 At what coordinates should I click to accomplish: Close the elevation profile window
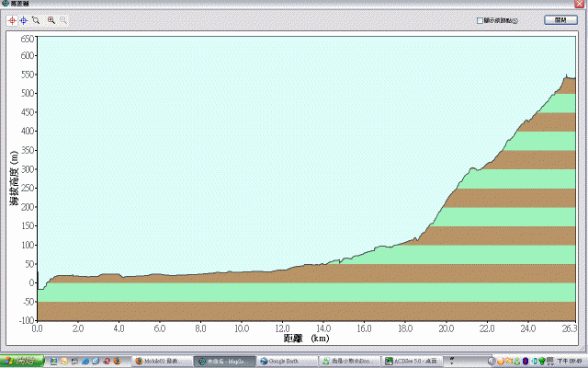[x=579, y=4]
